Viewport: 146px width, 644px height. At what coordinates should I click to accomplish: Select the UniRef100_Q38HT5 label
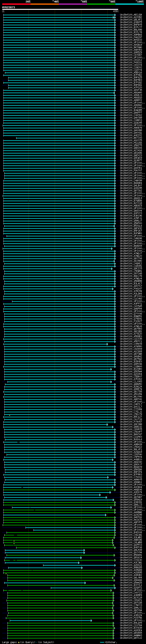131,22
